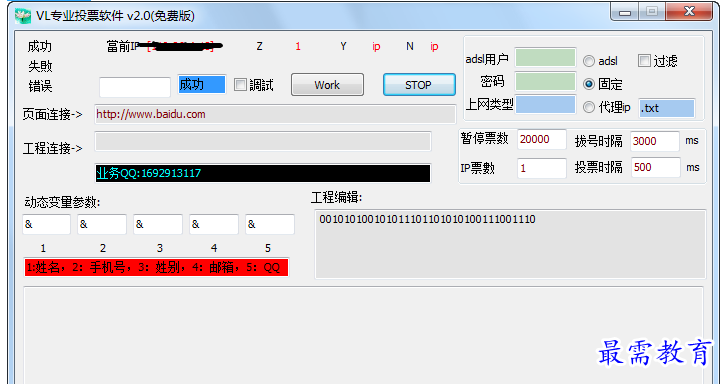Click the 暂停票数 field showing 20000
Viewport: 720px width, 384px height.
(542, 139)
